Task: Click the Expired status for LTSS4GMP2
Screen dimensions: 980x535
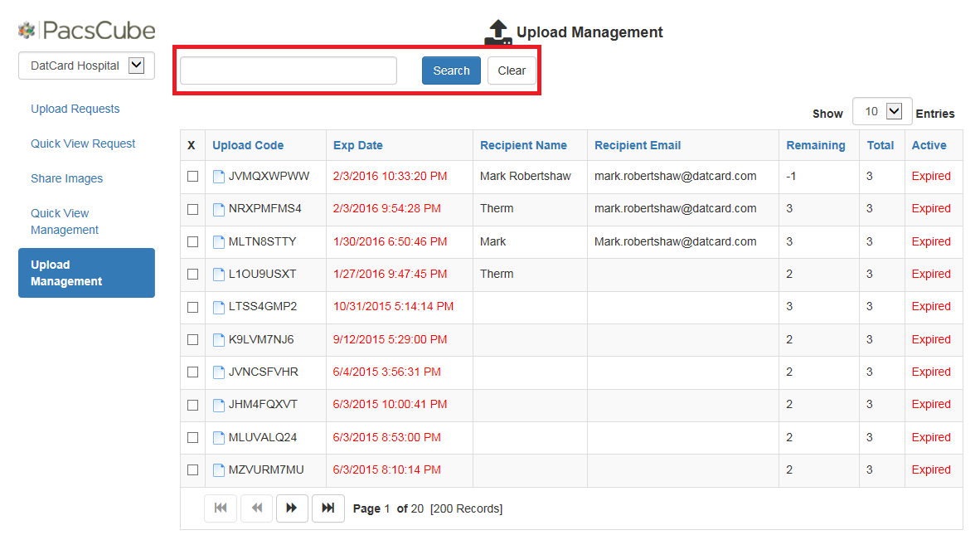Action: point(930,307)
